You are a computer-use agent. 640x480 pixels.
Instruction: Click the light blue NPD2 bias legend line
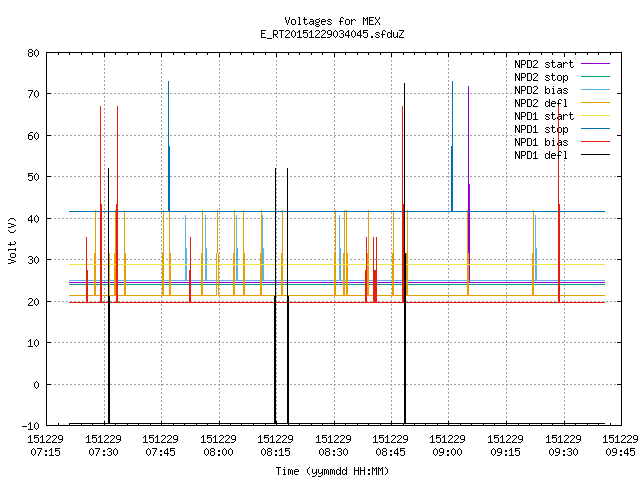point(596,90)
